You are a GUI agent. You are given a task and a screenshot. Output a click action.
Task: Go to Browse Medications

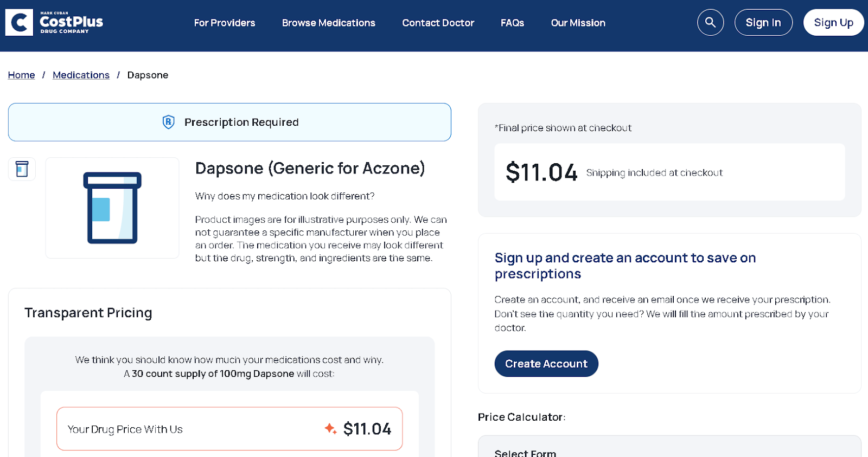tap(329, 23)
